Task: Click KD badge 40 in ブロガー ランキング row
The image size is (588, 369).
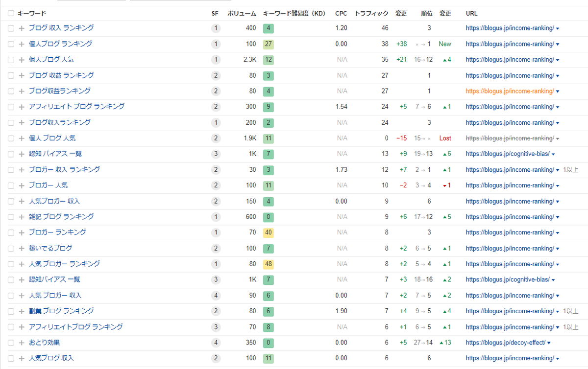Action: coord(269,232)
